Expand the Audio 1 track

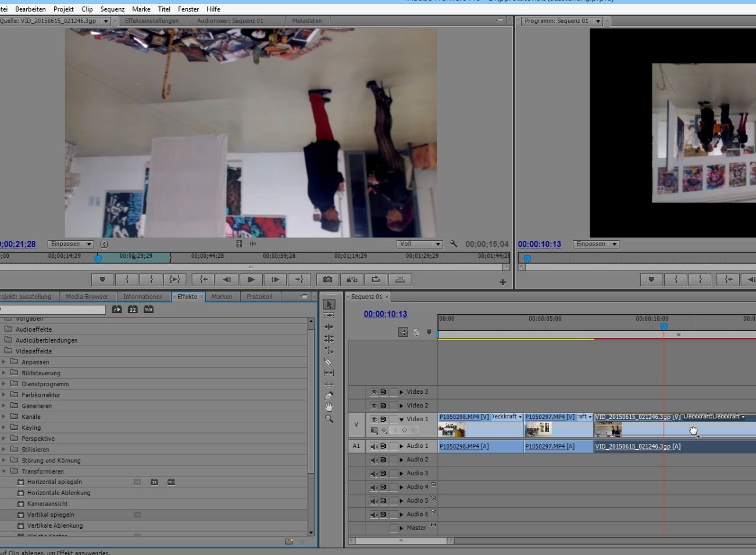(401, 446)
